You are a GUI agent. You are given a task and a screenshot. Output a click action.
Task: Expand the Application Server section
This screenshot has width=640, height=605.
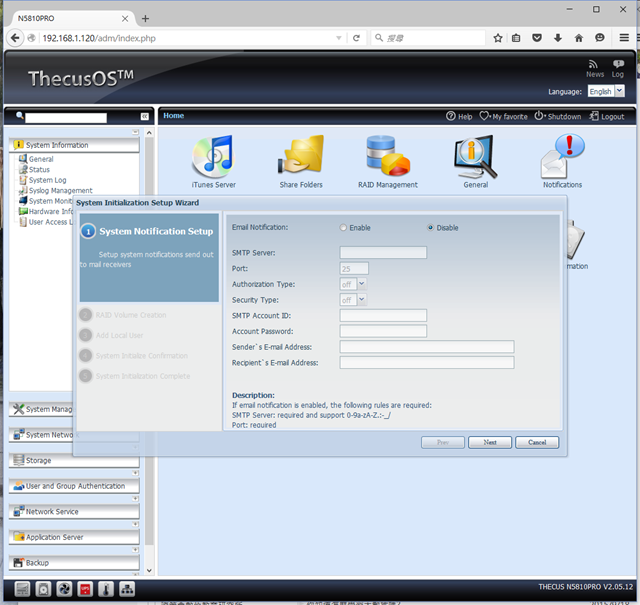pos(74,537)
